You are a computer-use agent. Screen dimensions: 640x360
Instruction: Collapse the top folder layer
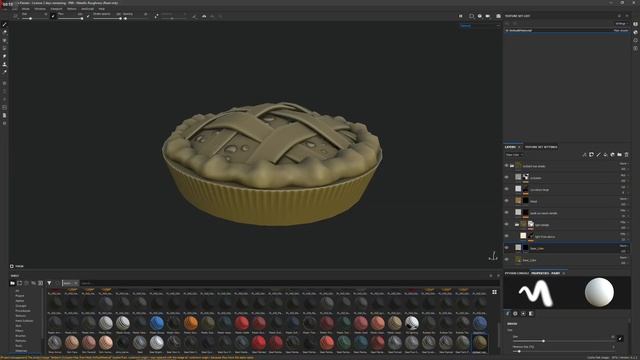(512, 166)
